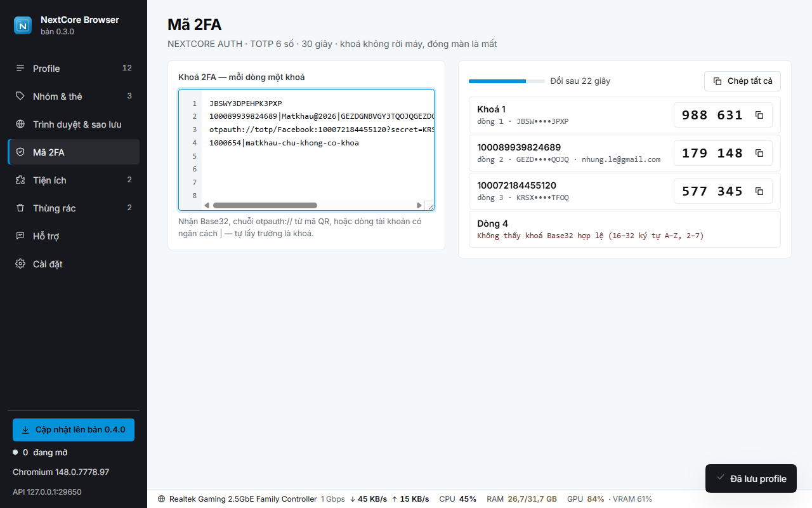Click the chat icon beside Hỗ trợ
This screenshot has height=508, width=812.
pyautogui.click(x=20, y=236)
